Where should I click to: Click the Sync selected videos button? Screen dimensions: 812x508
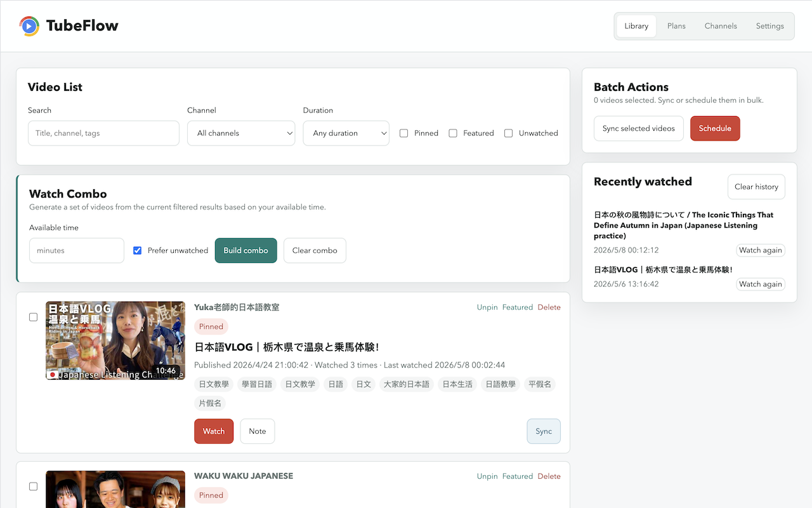point(639,128)
